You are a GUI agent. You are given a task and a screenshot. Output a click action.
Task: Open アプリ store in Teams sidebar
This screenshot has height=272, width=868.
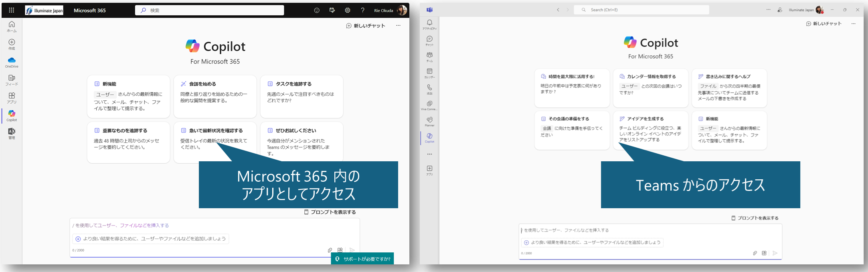coord(429,171)
